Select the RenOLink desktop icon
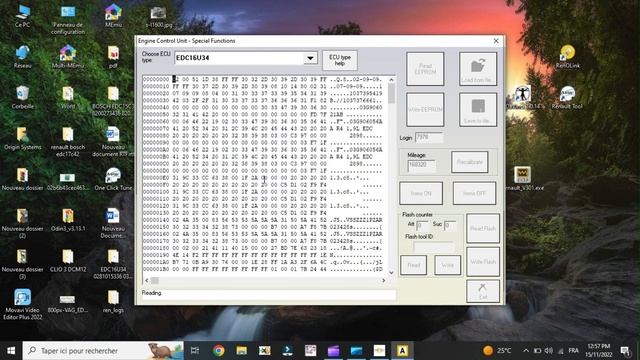 [567, 57]
